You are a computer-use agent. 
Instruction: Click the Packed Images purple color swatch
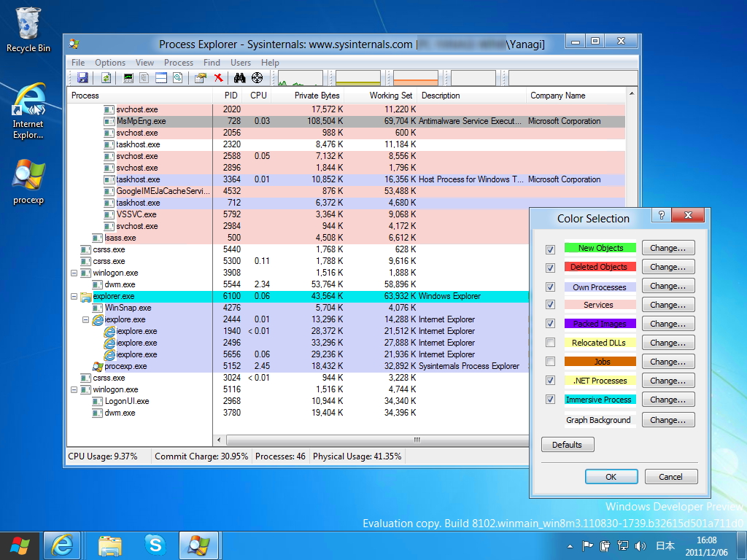[x=600, y=323]
